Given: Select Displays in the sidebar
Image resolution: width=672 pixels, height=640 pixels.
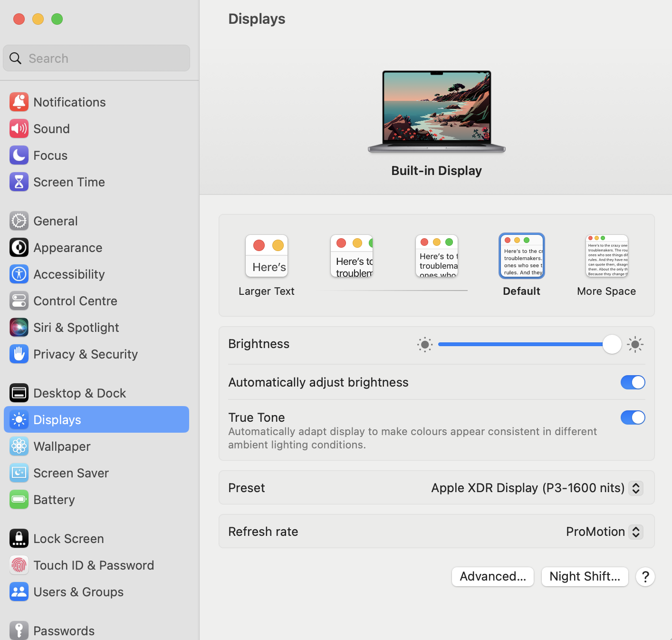Looking at the screenshot, I should coord(96,420).
